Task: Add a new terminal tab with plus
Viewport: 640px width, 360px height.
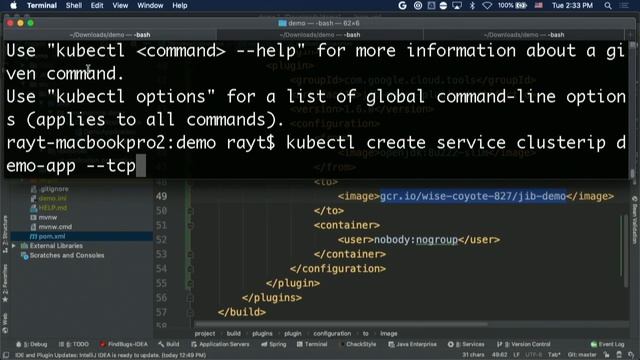Action: point(630,35)
